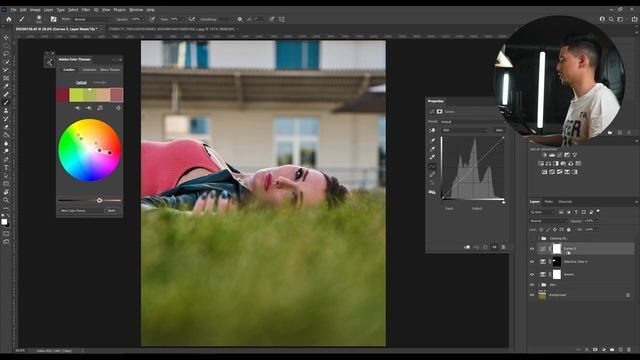Open smoothing options gear icon

(x=240, y=19)
